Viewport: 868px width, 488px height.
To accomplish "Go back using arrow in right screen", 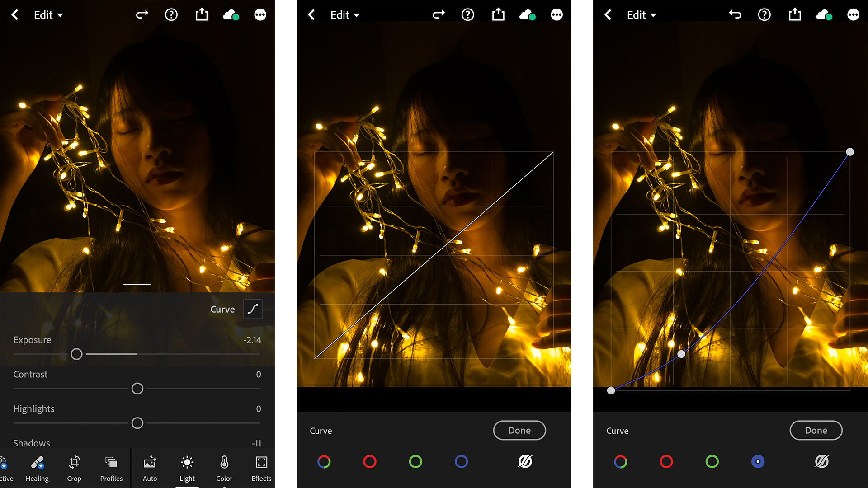I will [x=608, y=15].
